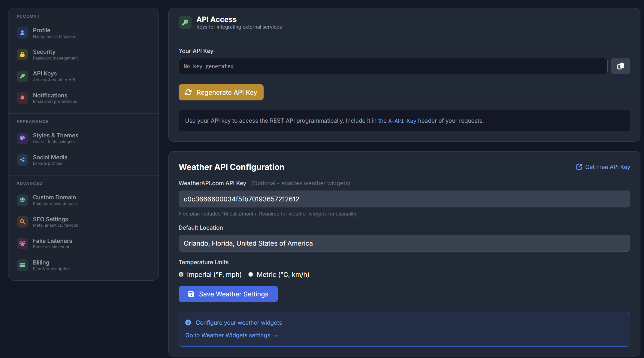Click the Profile person icon in sidebar
Screen dimensions: 644x358
22,33
